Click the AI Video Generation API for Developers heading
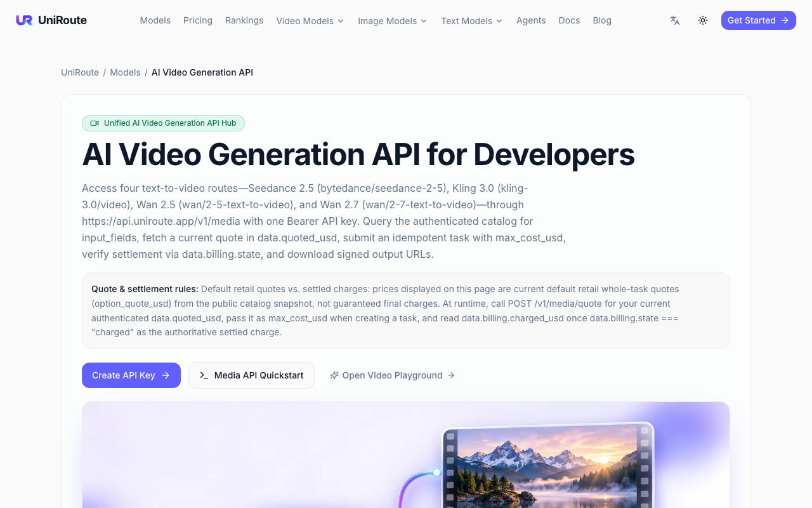 (358, 154)
